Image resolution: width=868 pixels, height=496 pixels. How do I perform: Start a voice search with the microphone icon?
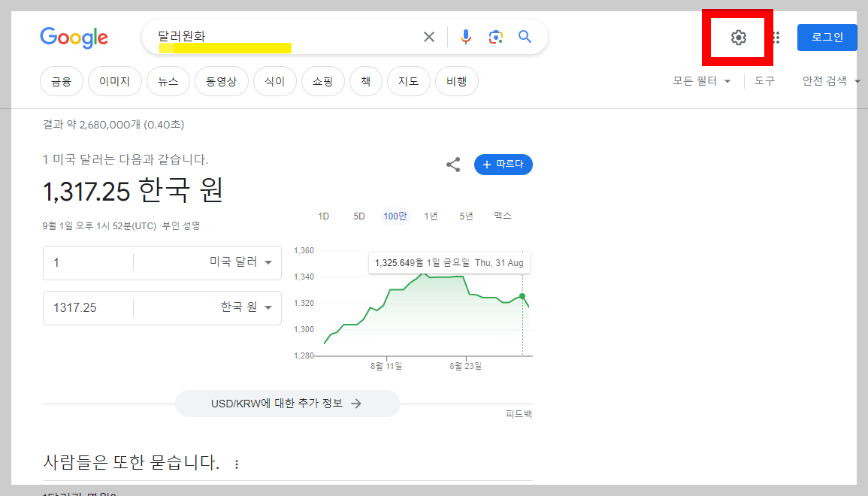pos(466,36)
